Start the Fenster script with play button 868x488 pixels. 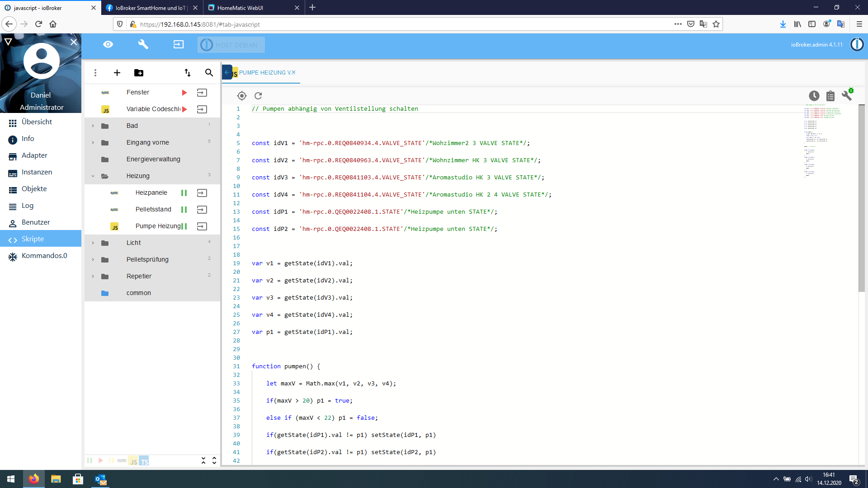click(x=184, y=93)
